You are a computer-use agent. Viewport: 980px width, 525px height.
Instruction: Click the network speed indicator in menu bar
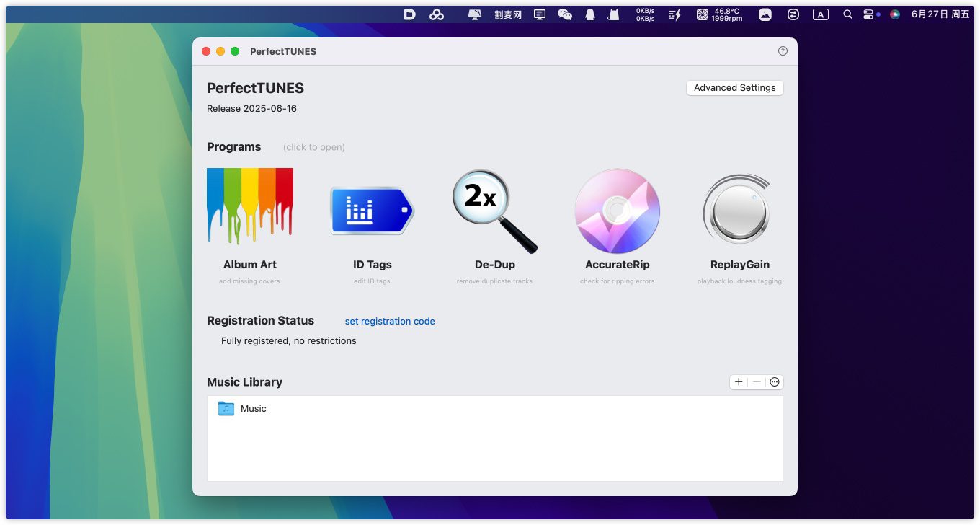(645, 14)
